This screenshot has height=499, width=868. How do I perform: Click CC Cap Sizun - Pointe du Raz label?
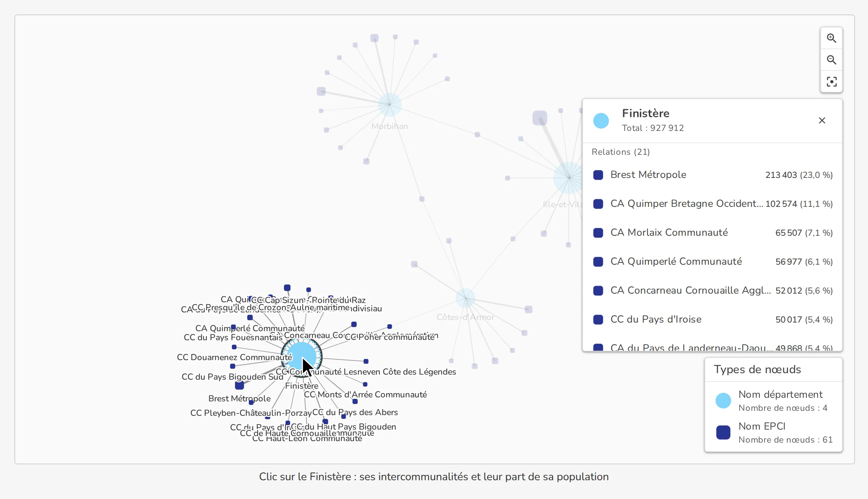click(308, 300)
